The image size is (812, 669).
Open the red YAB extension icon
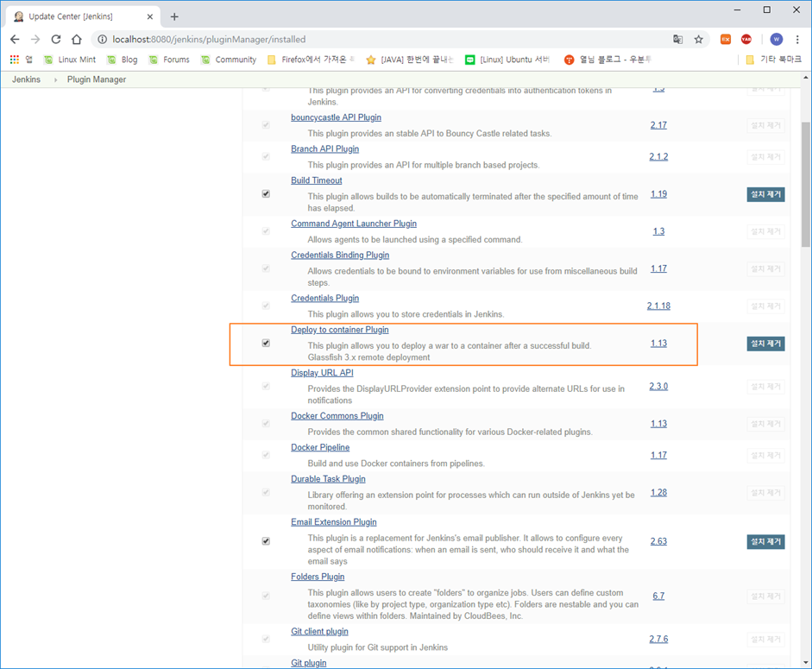click(746, 40)
